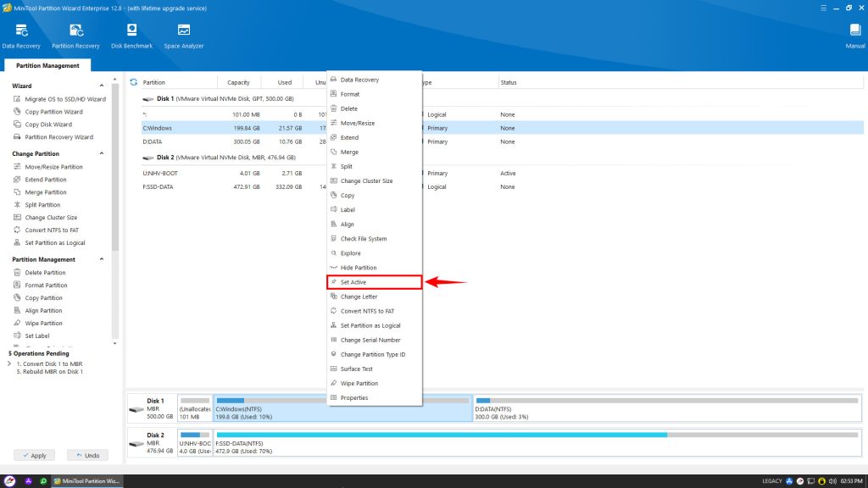
Task: Choose Extend from the context menu
Action: [x=374, y=137]
